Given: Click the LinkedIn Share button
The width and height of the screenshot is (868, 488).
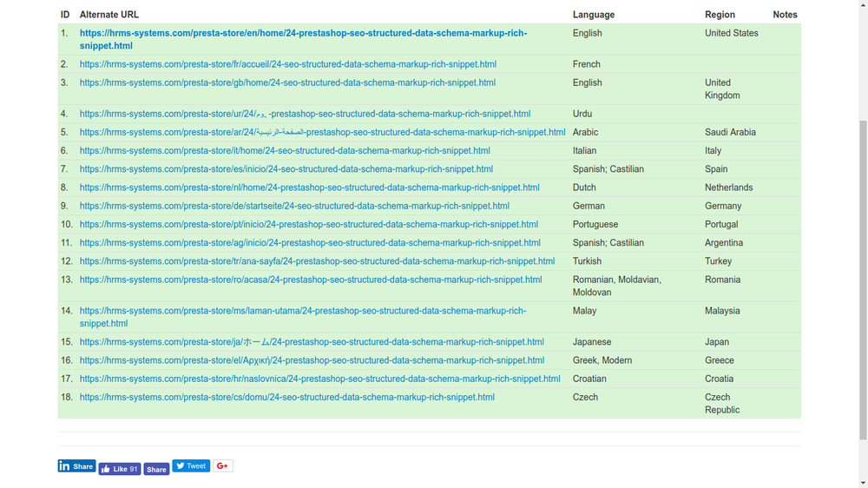Looking at the screenshot, I should click(77, 465).
